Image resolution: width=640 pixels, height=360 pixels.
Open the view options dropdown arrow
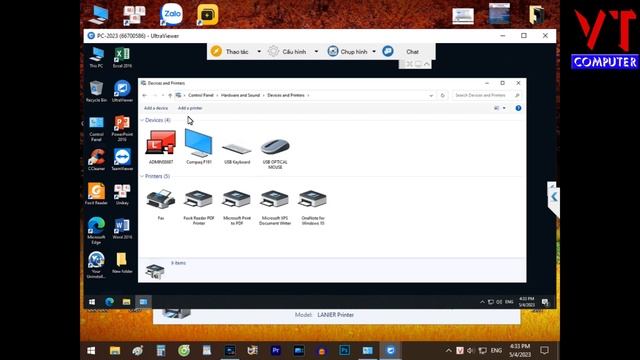[504, 108]
